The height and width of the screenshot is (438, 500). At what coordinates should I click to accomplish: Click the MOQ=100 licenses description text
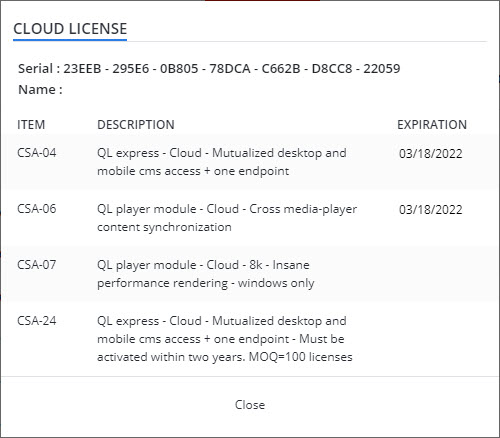click(x=301, y=357)
